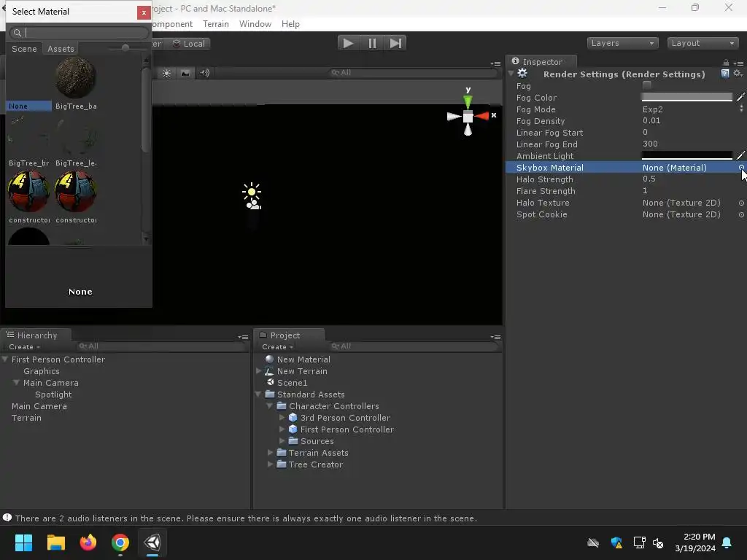Select Scene1 asset in Project

tap(292, 383)
